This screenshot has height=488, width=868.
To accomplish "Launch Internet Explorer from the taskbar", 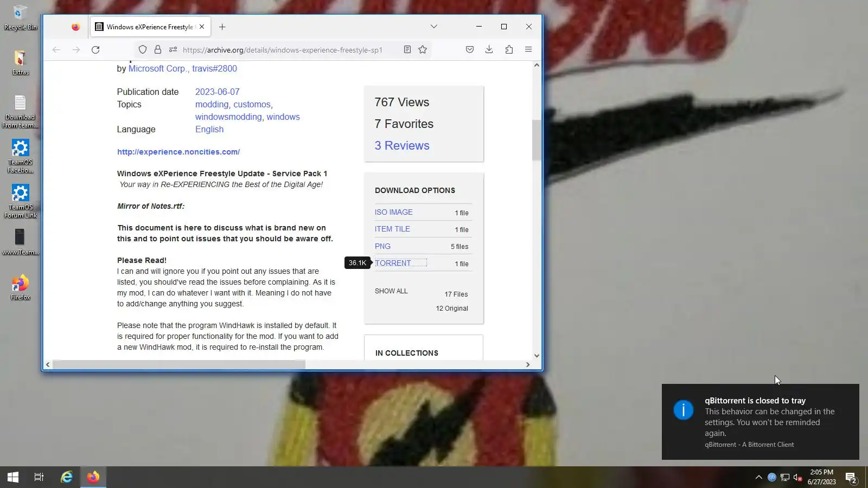I will [67, 477].
